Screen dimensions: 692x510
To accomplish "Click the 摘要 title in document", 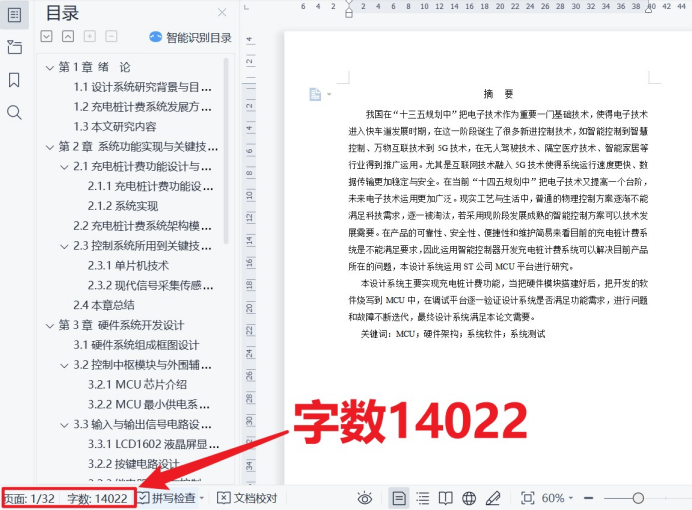I will 498,94.
